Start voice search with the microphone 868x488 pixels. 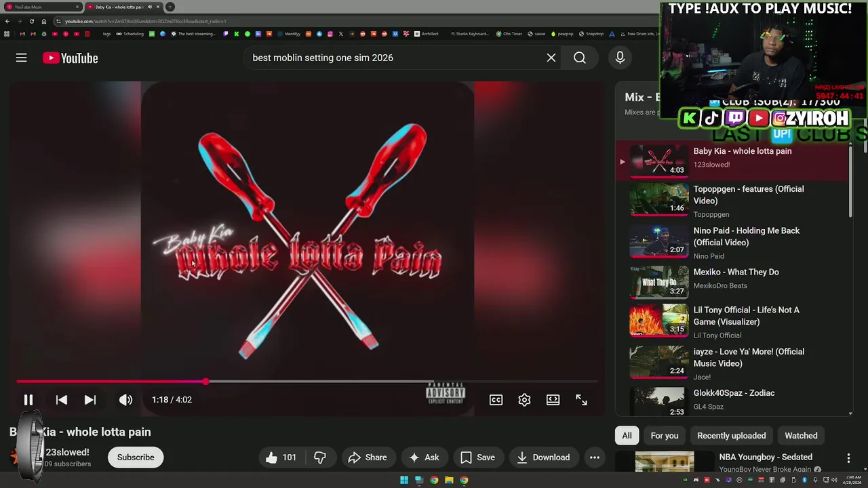[620, 58]
